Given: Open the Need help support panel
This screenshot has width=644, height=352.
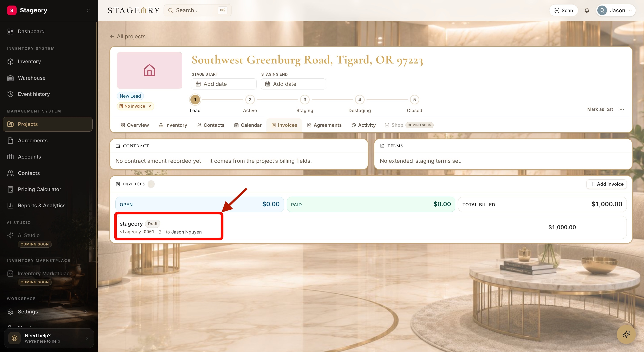Looking at the screenshot, I should (49, 338).
